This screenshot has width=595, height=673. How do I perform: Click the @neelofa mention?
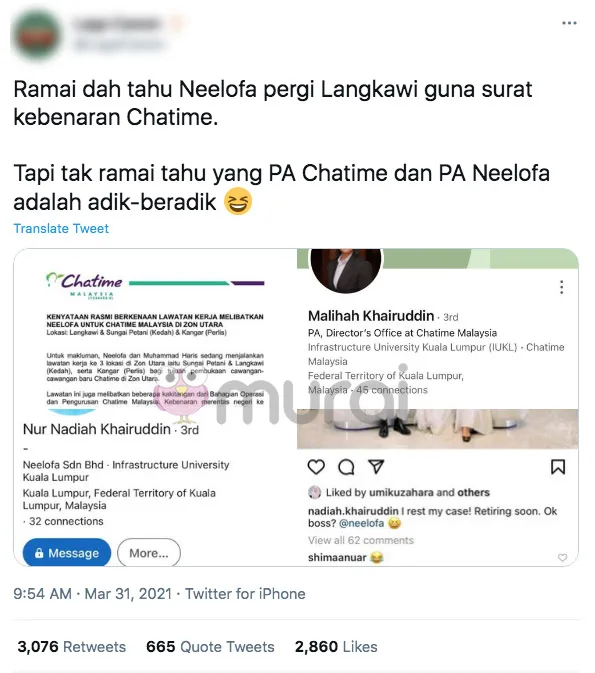point(361,523)
